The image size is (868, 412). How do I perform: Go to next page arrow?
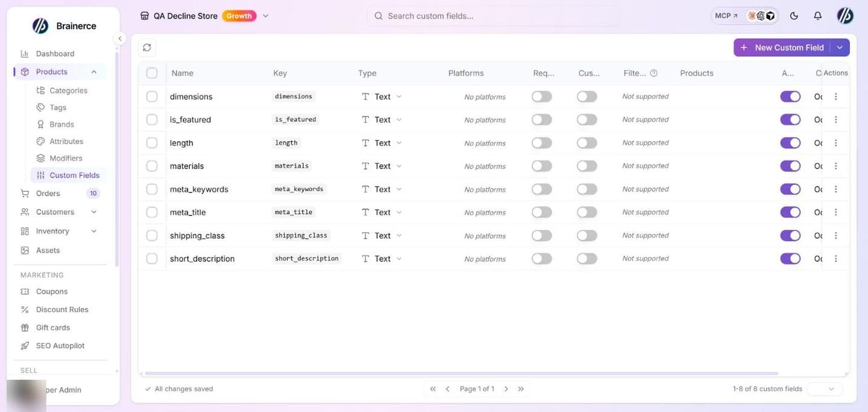[x=506, y=389]
